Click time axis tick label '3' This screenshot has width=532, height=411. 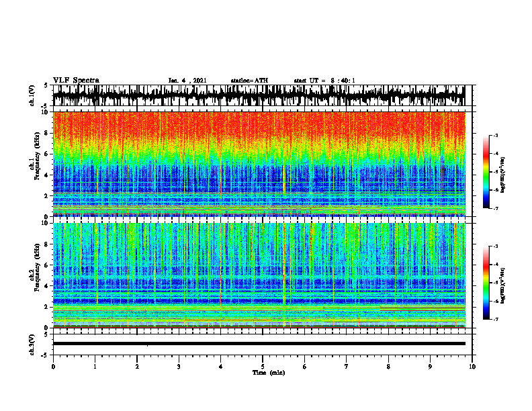click(179, 367)
